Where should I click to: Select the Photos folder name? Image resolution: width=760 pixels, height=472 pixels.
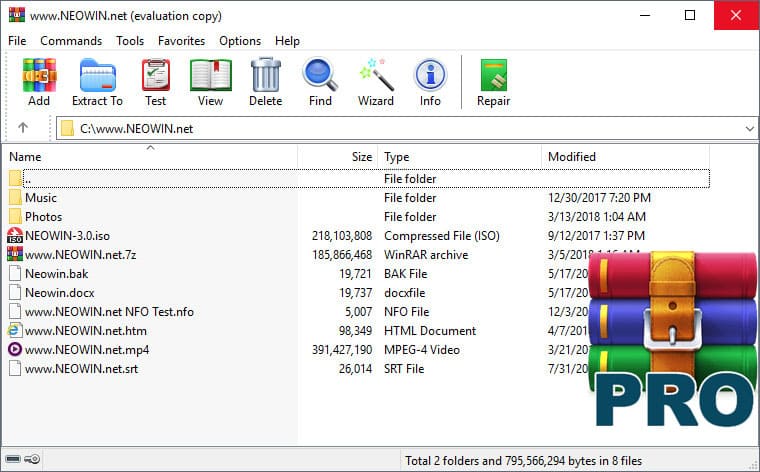(x=44, y=217)
